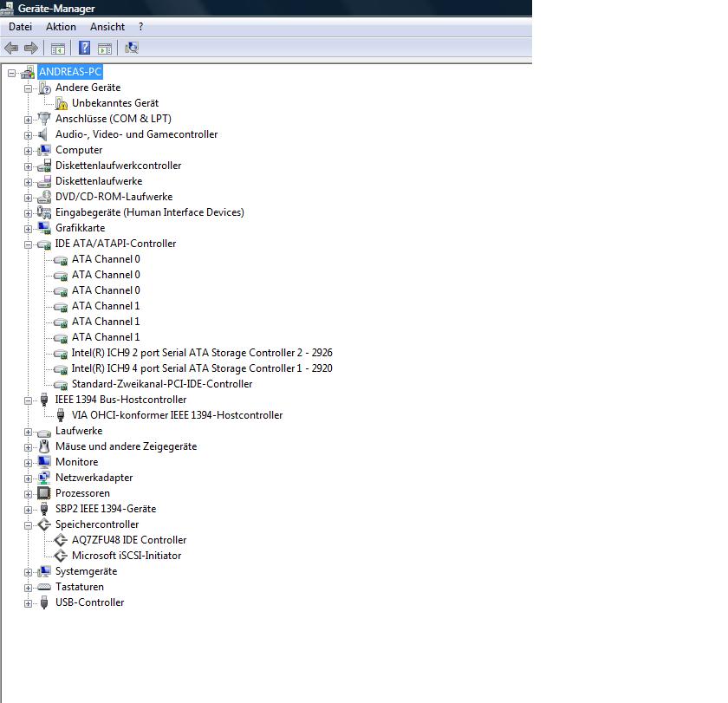Click the scan for hardware changes icon
Screen dimensions: 728x703
[132, 48]
